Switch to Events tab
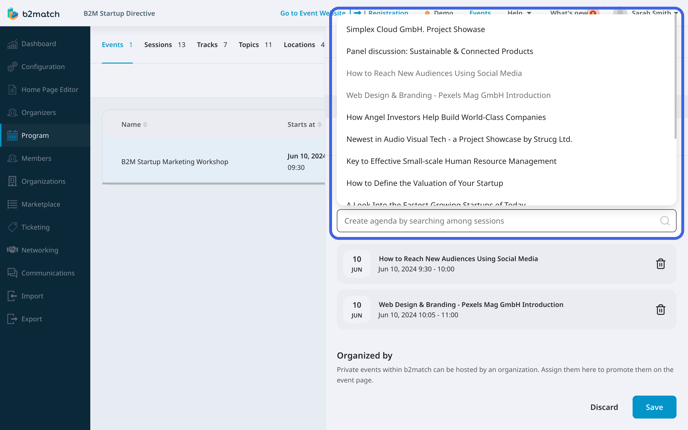 click(x=117, y=45)
